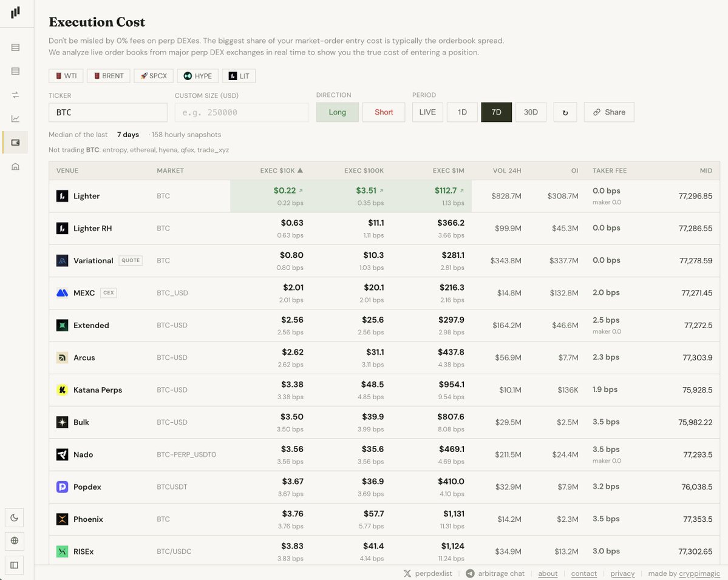
Task: Open the line-chart page in the sidebar
Action: (15, 119)
